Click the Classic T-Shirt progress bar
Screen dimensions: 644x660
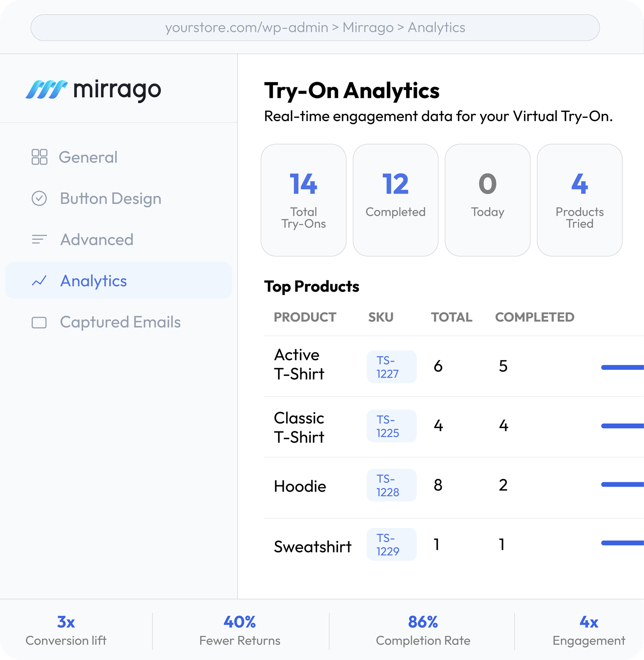(623, 426)
